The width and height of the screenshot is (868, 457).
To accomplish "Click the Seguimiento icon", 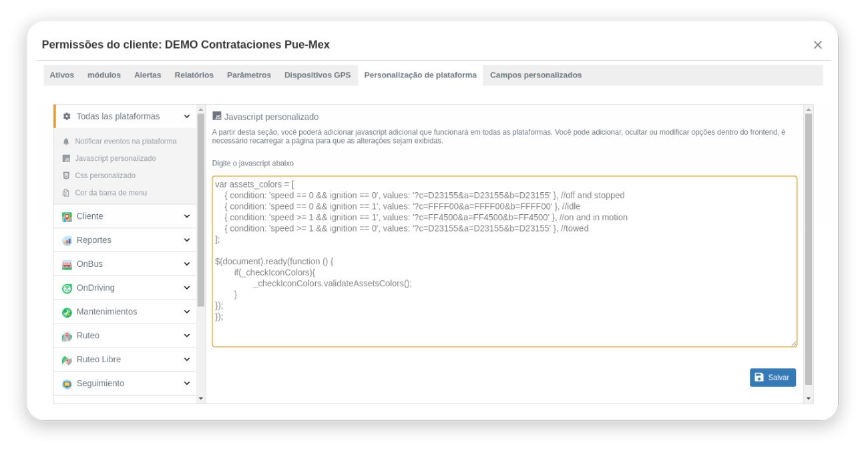I will coord(67,384).
